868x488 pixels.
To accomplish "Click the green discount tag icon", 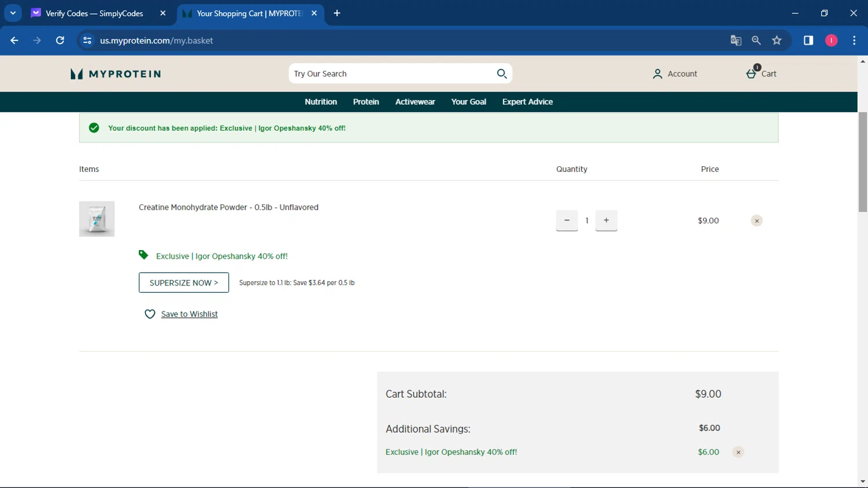I will [144, 255].
